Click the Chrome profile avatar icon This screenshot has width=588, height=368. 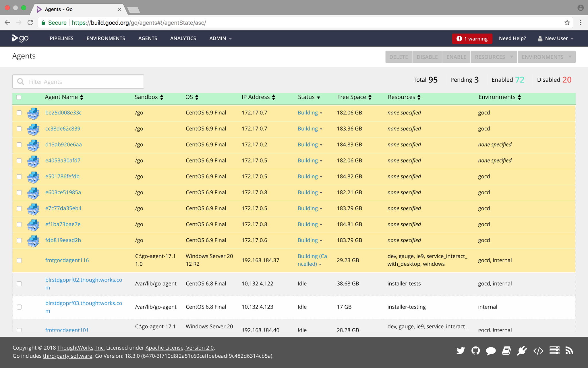581,8
